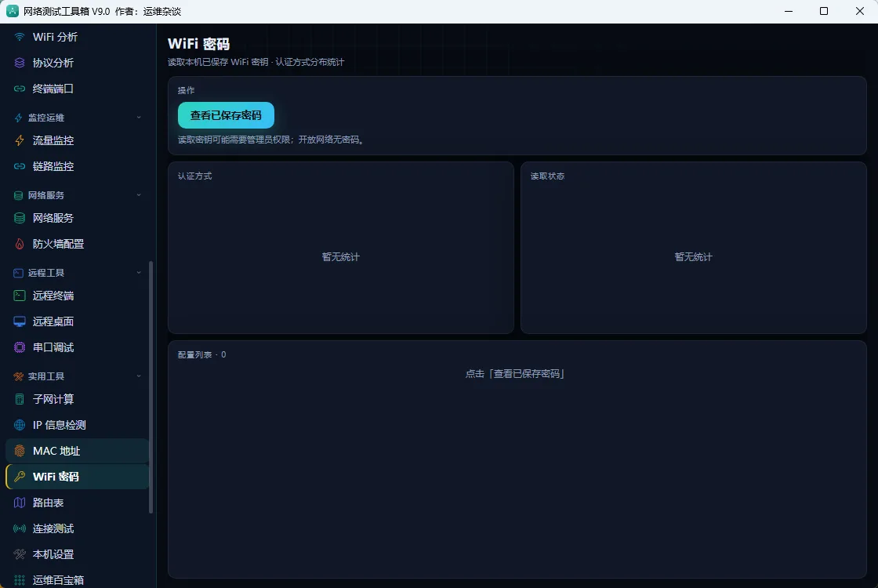The image size is (878, 588).
Task: Click the 防火墙配置 flame icon
Action: point(20,244)
